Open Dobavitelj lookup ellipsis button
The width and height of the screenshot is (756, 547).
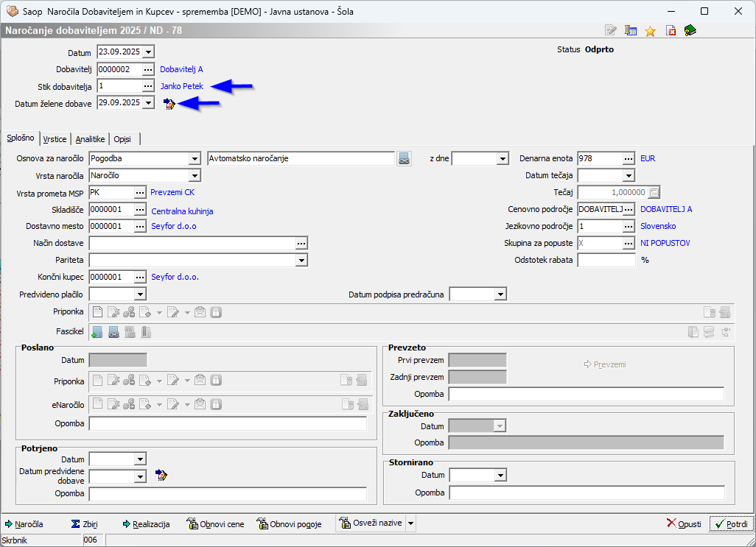pyautogui.click(x=148, y=69)
